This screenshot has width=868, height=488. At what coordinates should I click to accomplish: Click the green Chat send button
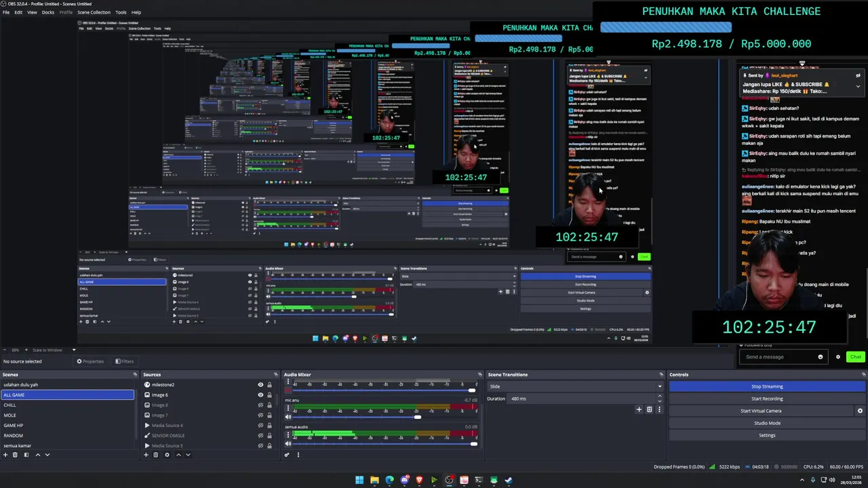click(855, 357)
